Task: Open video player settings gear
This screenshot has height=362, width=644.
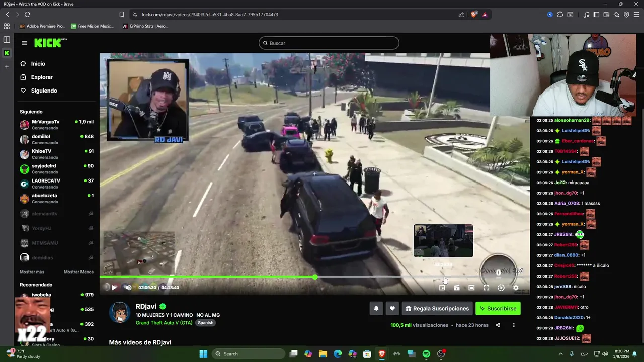Action: (516, 288)
